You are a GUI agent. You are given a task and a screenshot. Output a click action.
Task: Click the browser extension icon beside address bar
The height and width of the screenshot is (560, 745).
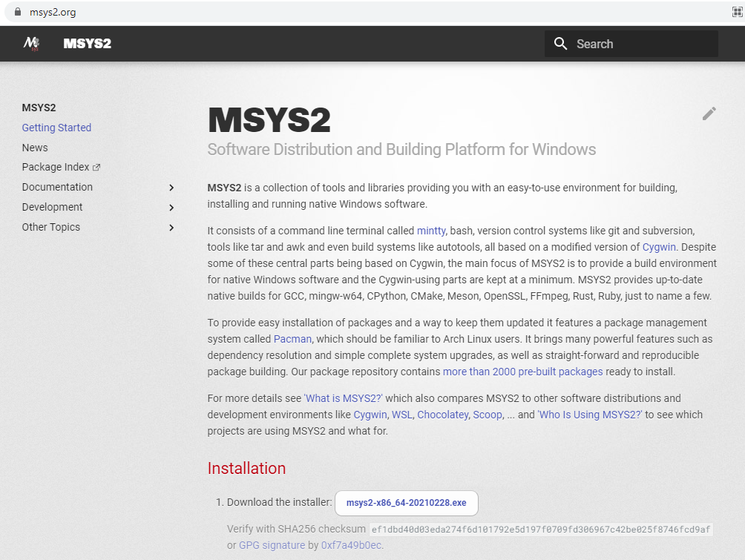[x=737, y=12]
